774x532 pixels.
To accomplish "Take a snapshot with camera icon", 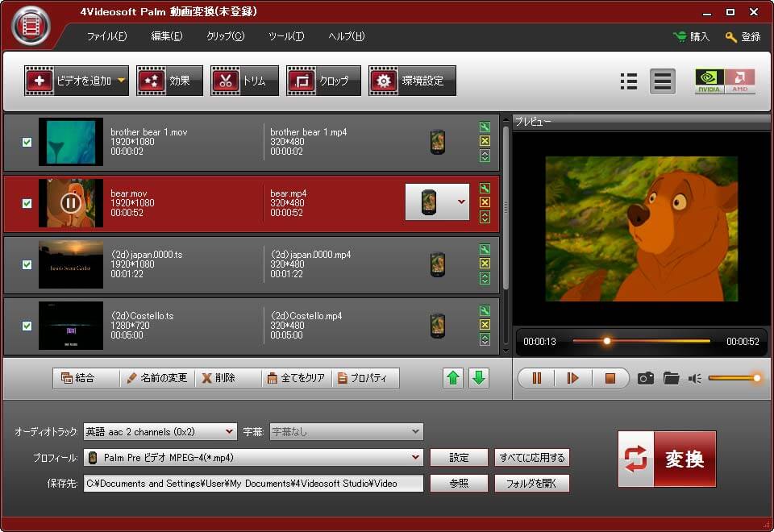I will click(x=646, y=379).
